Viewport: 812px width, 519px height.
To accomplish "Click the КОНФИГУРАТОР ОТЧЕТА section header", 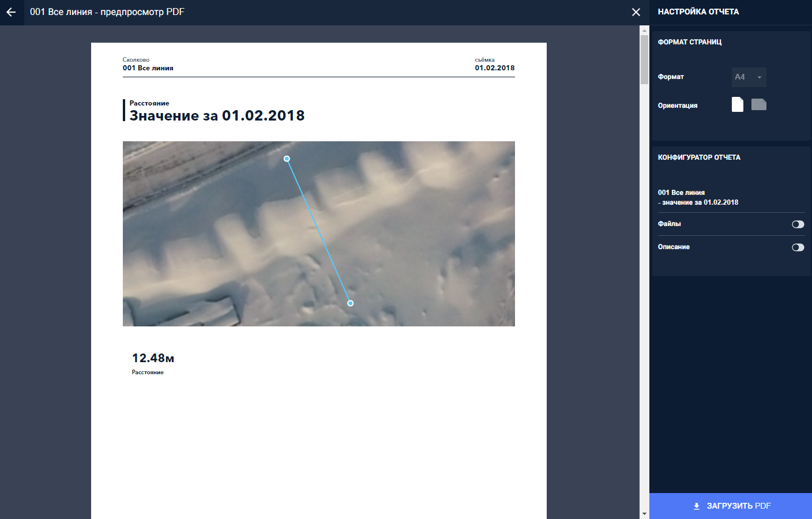I will (699, 157).
